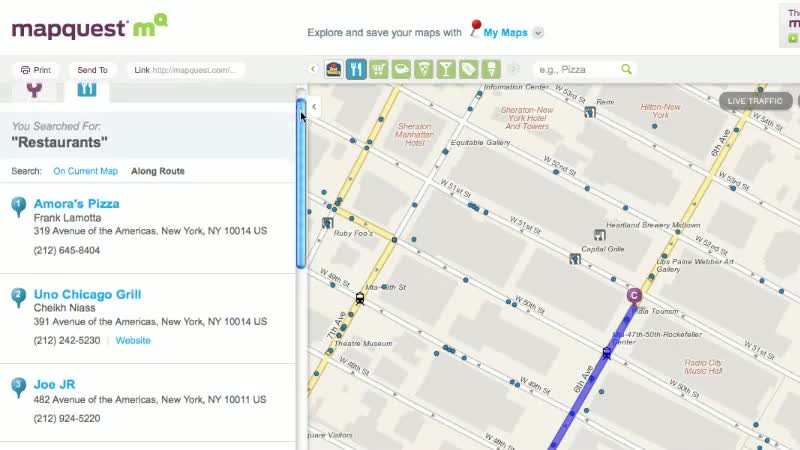Toggle the Shopping tag category icon
Viewport: 800px width, 450px height.
click(469, 69)
